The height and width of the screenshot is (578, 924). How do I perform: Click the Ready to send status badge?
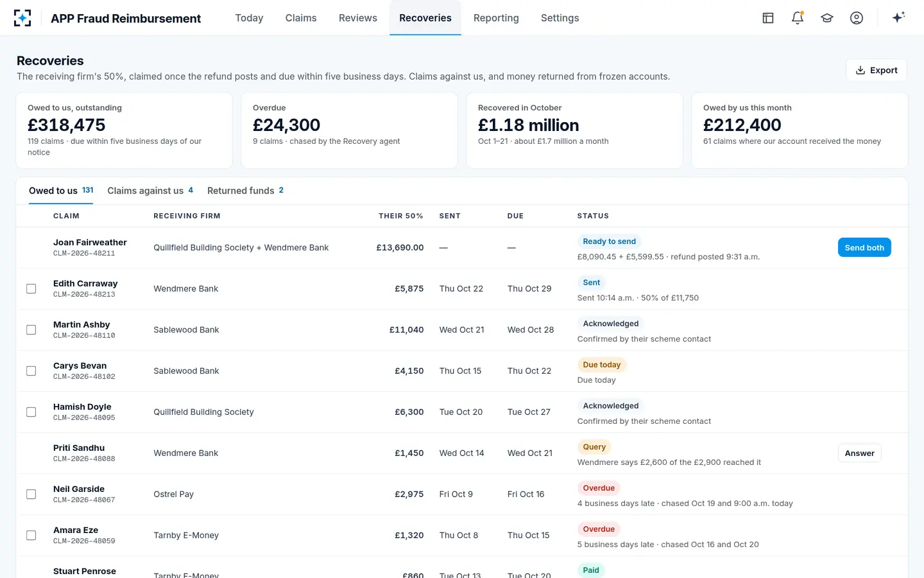tap(610, 241)
